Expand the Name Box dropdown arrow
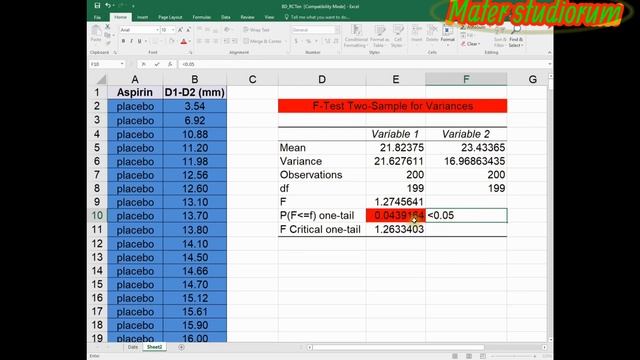The image size is (640, 360). coord(122,64)
